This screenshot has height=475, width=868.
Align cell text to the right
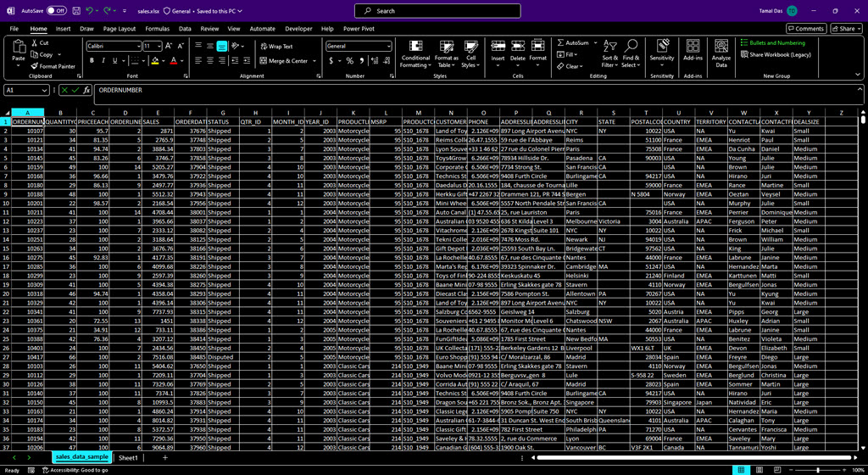pos(221,61)
